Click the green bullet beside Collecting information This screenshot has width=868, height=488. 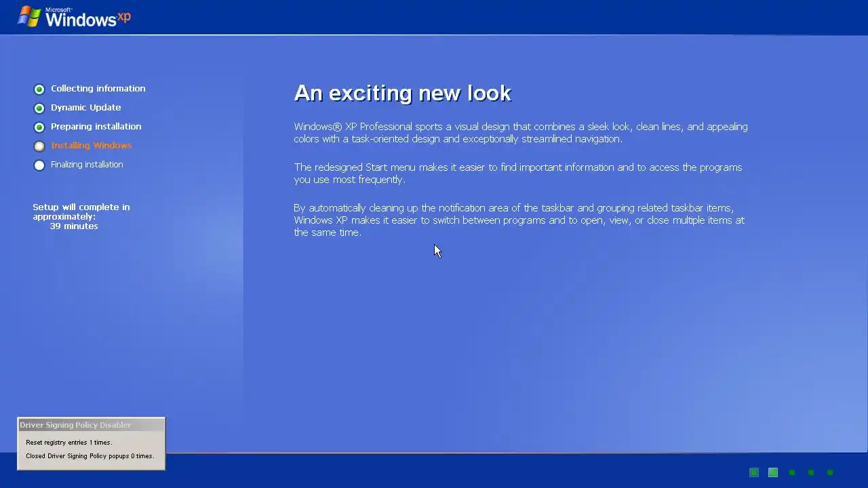click(x=39, y=89)
